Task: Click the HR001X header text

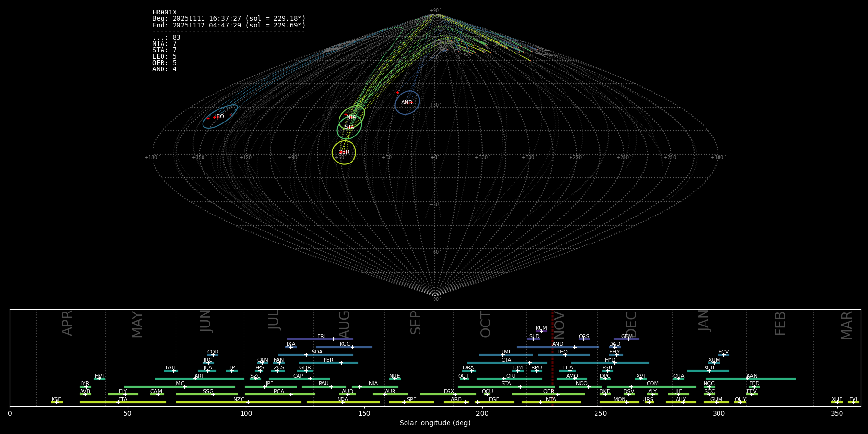Action: 164,13
